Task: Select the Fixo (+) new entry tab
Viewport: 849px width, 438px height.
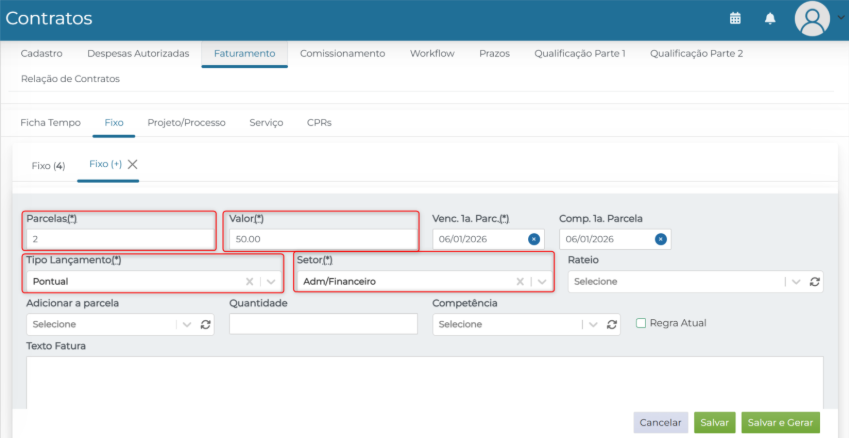Action: pyautogui.click(x=106, y=164)
